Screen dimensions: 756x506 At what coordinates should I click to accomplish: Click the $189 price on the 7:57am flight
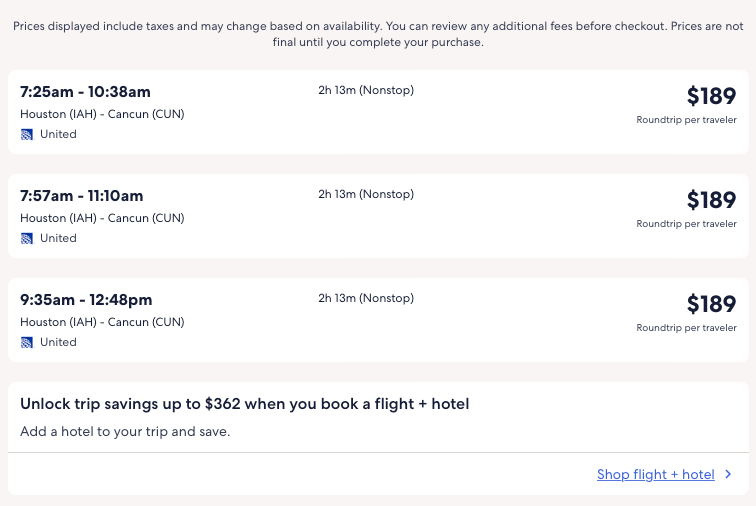pyautogui.click(x=711, y=200)
